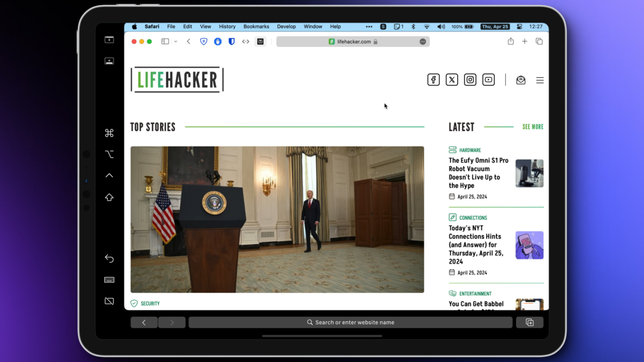
Task: Open the Bitwarden extension in Safari's toolbar
Action: click(x=231, y=42)
